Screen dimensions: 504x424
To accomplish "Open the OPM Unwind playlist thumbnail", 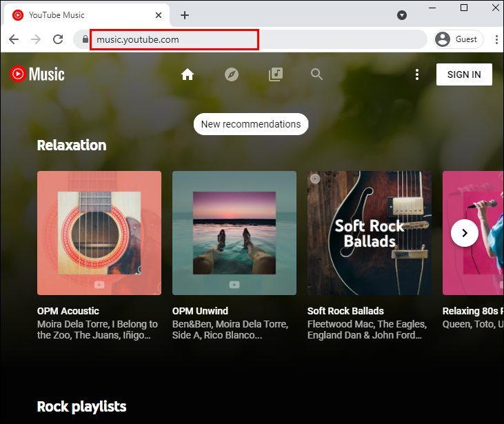I will pyautogui.click(x=234, y=233).
